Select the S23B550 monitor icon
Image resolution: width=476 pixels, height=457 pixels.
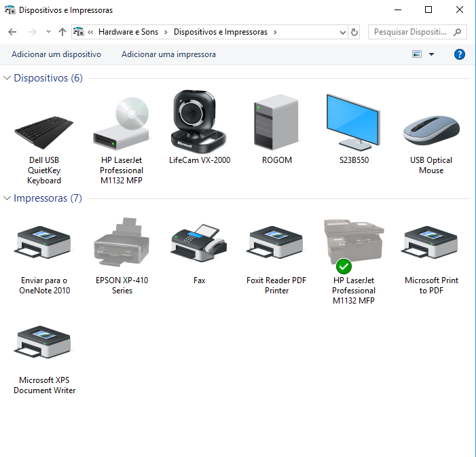pos(353,122)
